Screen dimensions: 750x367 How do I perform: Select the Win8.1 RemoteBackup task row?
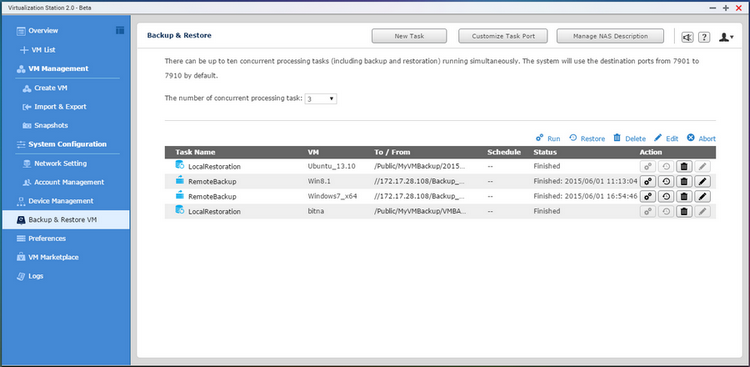click(440, 181)
